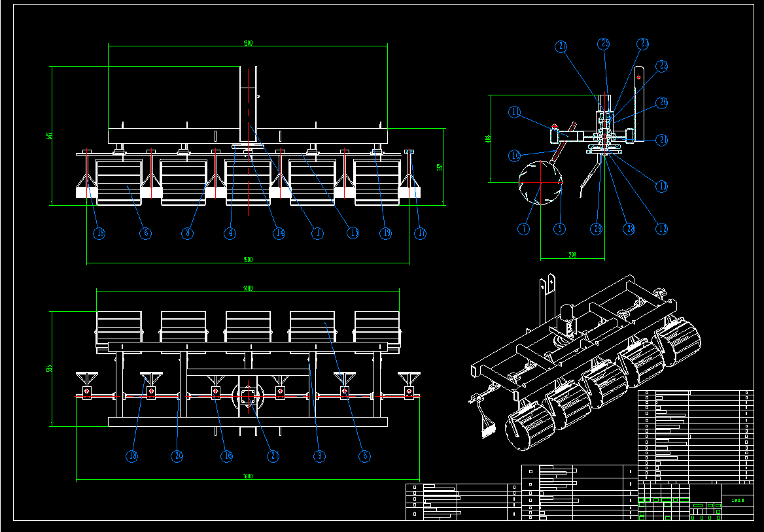Click part balloon number 19
Image resolution: width=764 pixels, height=532 pixels.
click(x=385, y=233)
